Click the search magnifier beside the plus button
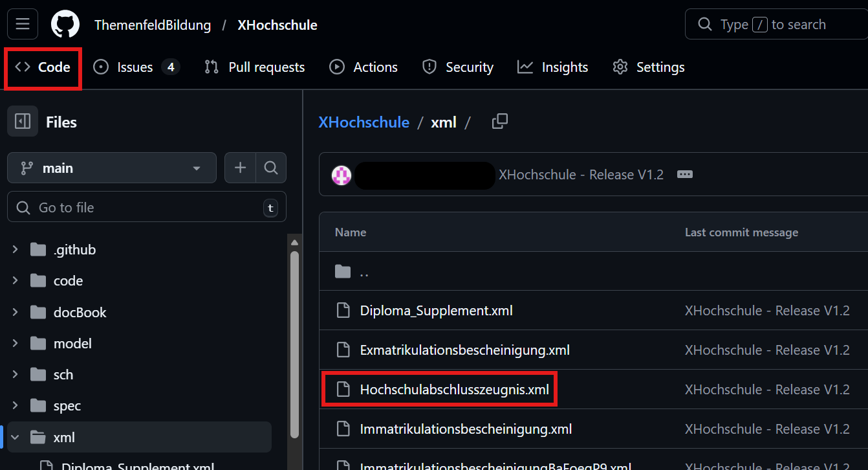The width and height of the screenshot is (868, 470). [x=271, y=168]
